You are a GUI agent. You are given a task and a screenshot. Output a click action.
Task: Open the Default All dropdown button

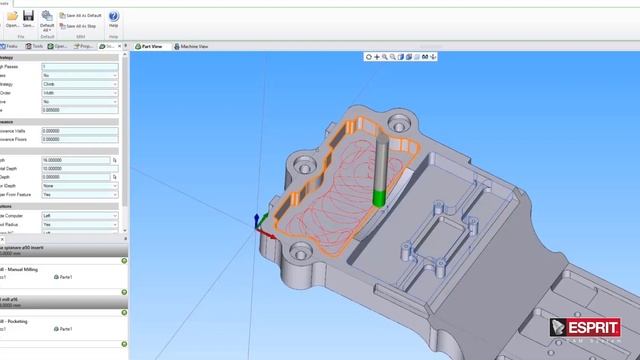47,22
